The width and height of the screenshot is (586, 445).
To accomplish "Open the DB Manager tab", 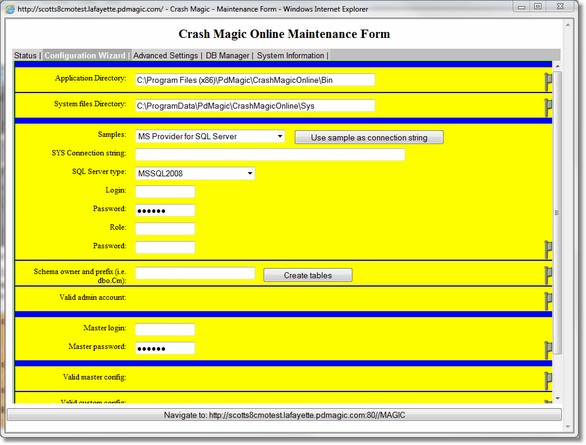I will [227, 55].
